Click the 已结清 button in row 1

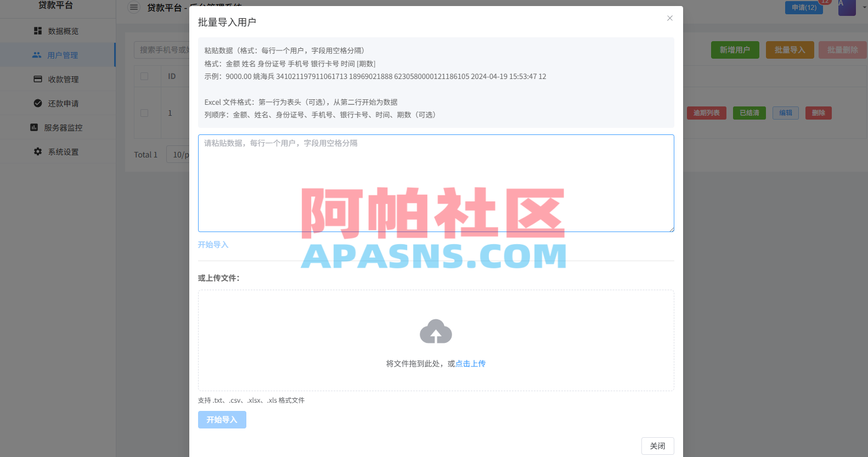point(749,113)
